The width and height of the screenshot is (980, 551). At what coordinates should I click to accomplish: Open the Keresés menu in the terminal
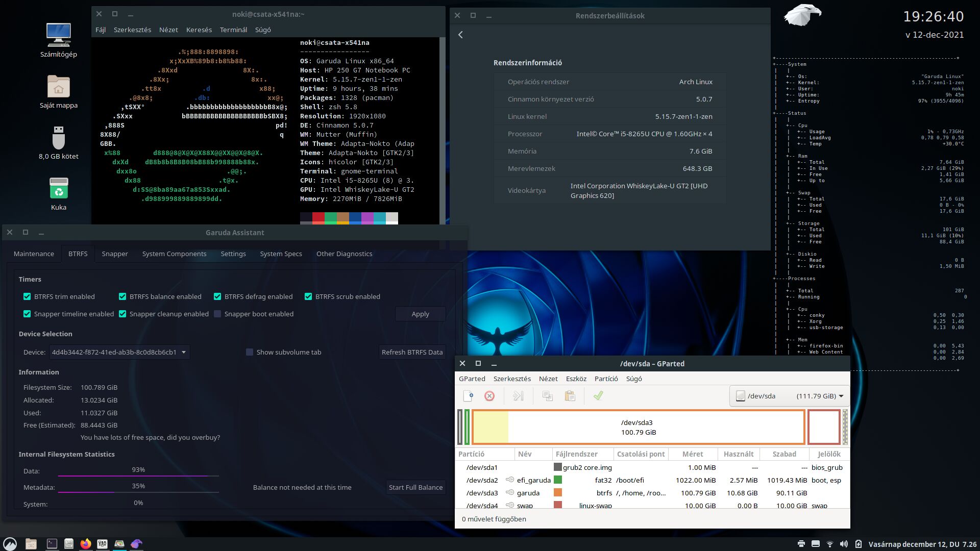pyautogui.click(x=199, y=30)
